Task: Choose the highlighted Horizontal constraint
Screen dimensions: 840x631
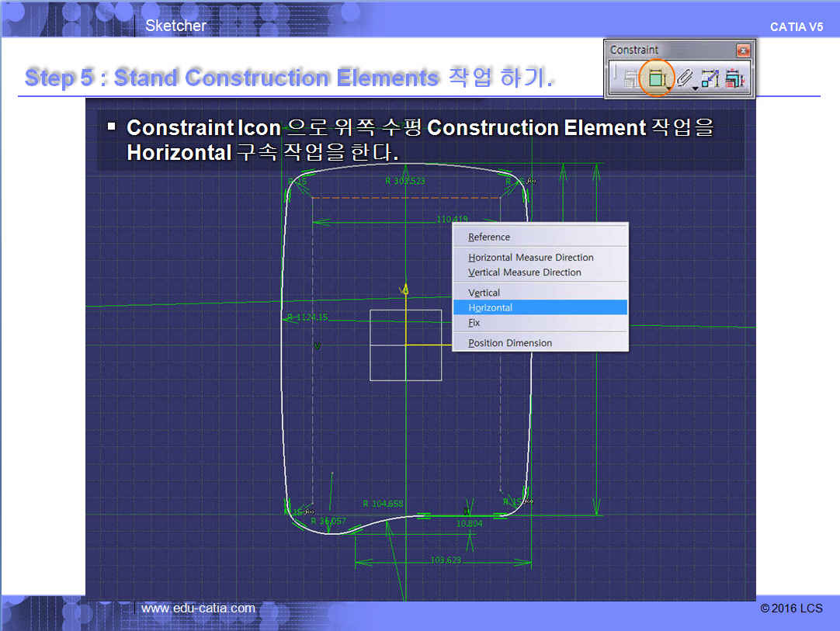Action: [490, 308]
